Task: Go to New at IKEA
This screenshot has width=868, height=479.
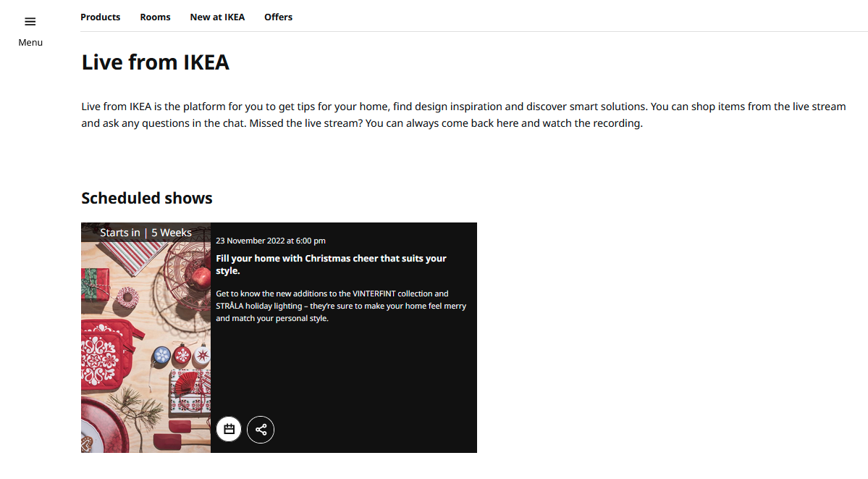Action: click(x=218, y=17)
